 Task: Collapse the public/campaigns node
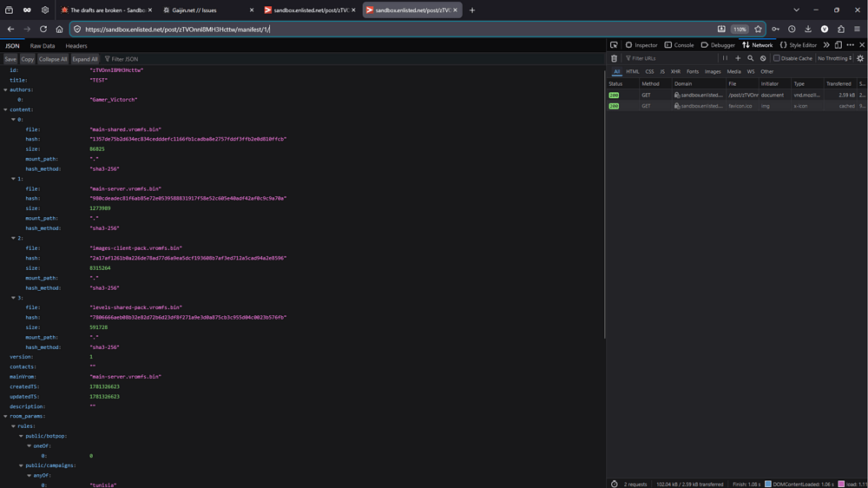click(21, 465)
